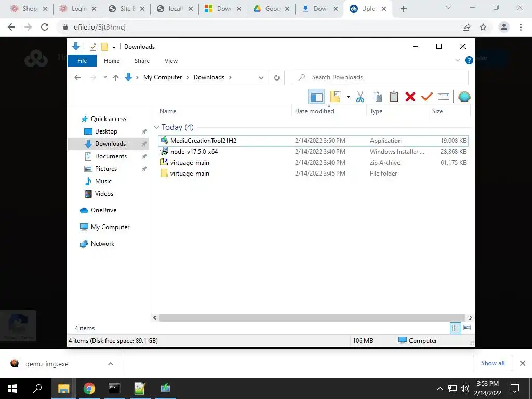Click the Paste clipboard icon
532x399 pixels.
[394, 97]
